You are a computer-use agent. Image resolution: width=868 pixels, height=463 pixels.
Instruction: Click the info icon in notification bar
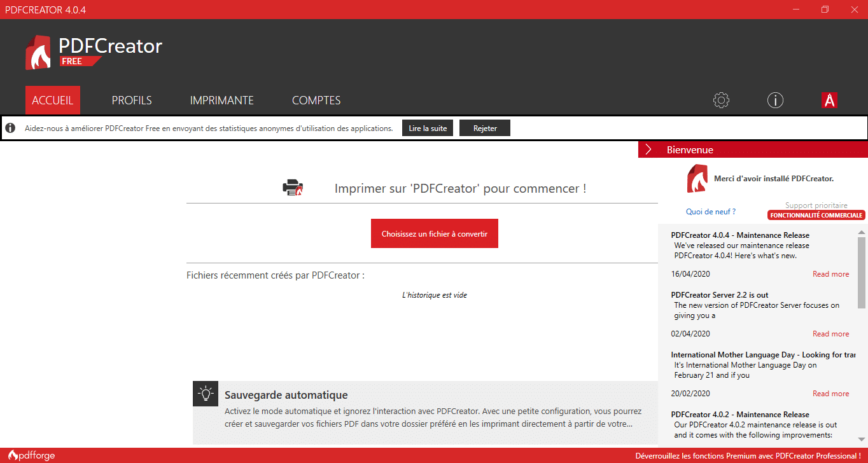click(10, 128)
